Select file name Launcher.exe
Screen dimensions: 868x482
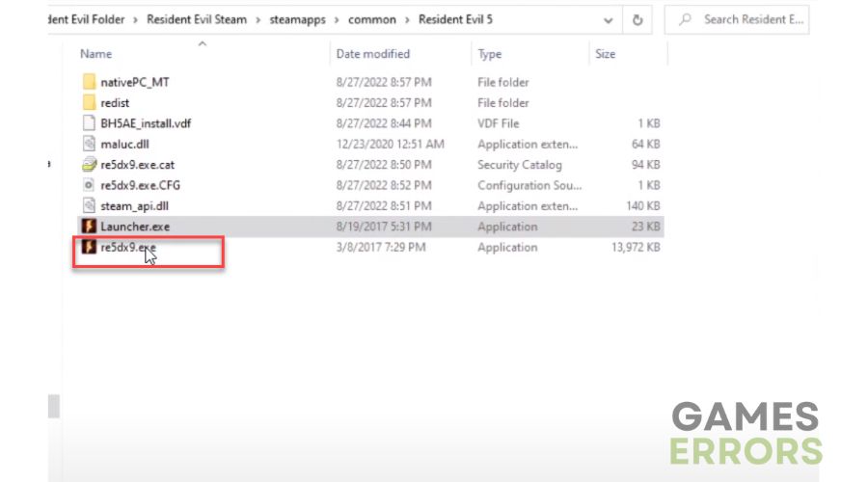coord(135,227)
